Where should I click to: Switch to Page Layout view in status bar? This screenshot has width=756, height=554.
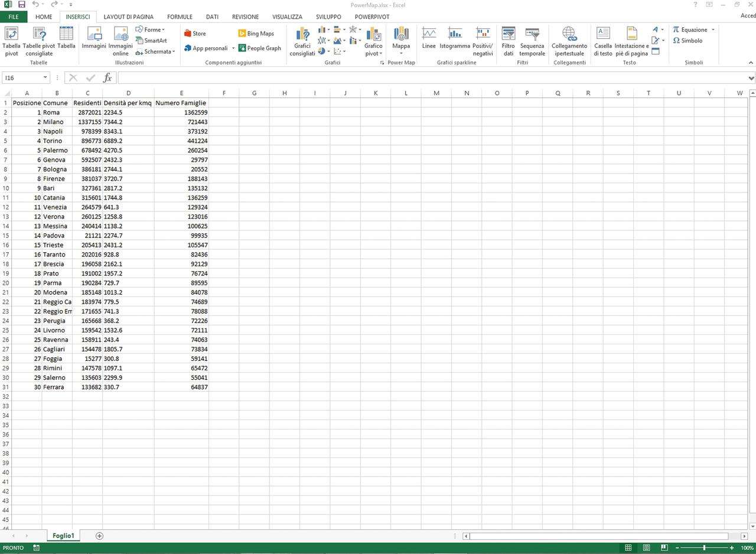click(646, 548)
